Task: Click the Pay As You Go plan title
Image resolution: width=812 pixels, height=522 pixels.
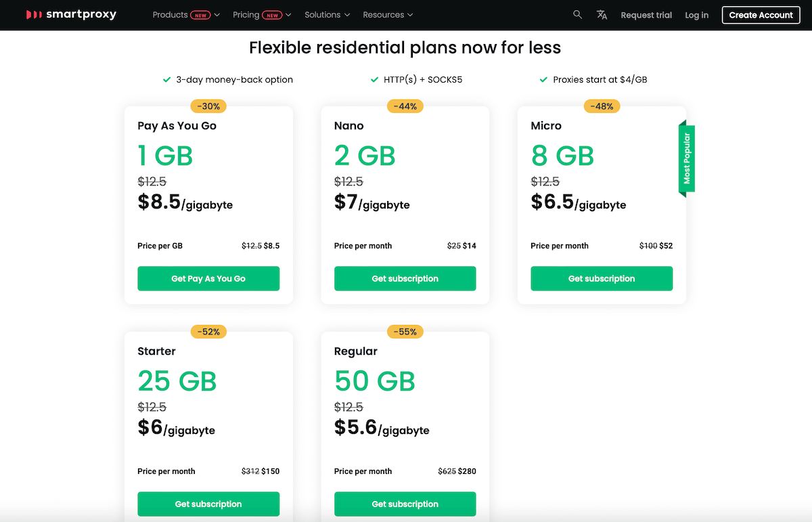Action: tap(177, 126)
